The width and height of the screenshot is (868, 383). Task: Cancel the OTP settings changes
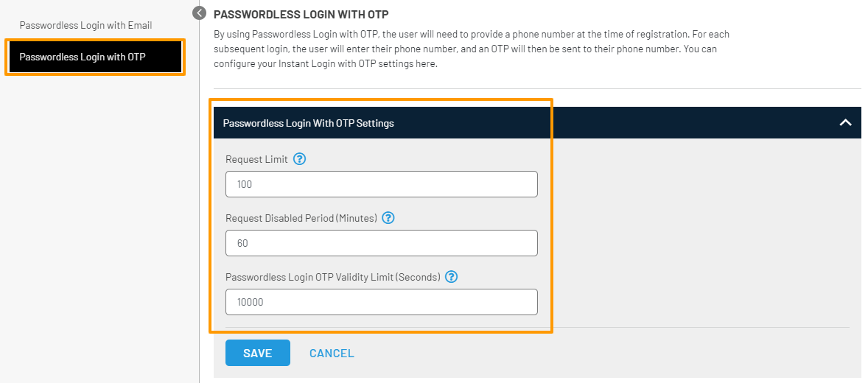(x=332, y=353)
